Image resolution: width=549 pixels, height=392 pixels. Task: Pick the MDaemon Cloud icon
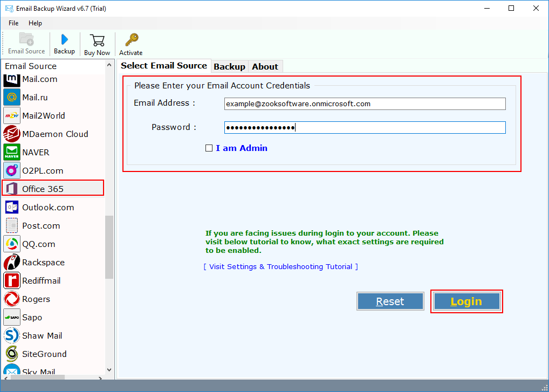point(12,134)
